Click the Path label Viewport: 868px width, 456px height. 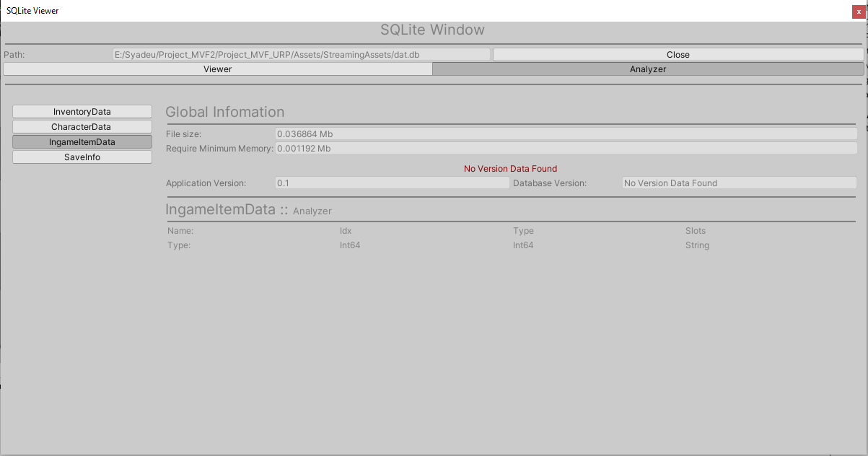[14, 55]
